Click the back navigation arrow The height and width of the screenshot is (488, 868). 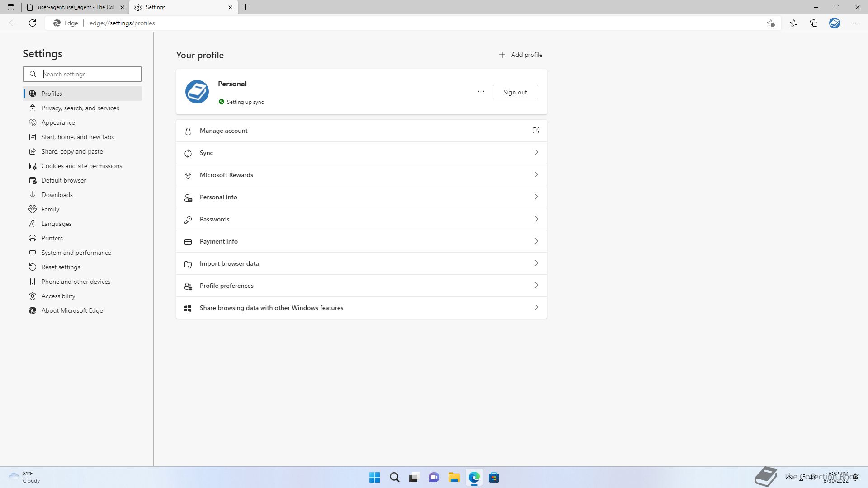(13, 23)
